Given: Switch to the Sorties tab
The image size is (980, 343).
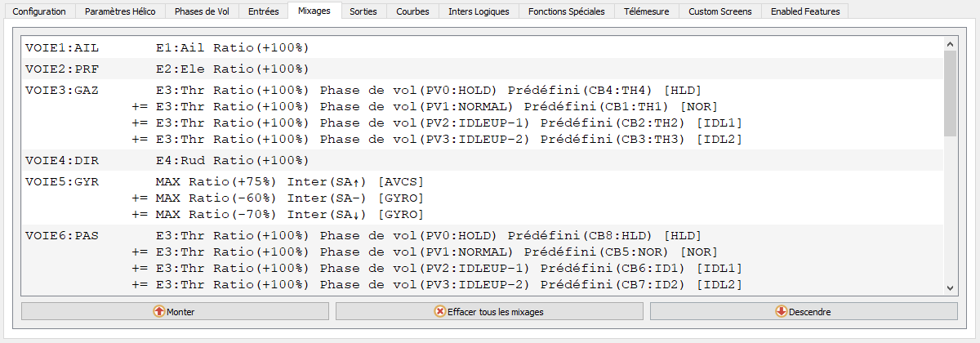Looking at the screenshot, I should pos(363,11).
